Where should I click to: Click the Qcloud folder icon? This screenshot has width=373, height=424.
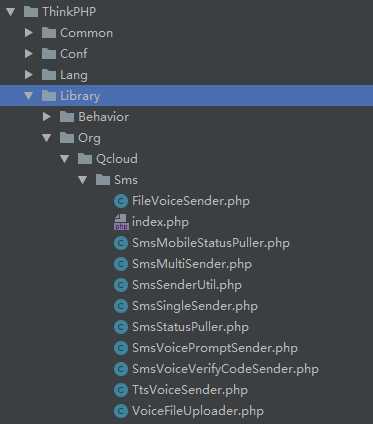point(85,159)
